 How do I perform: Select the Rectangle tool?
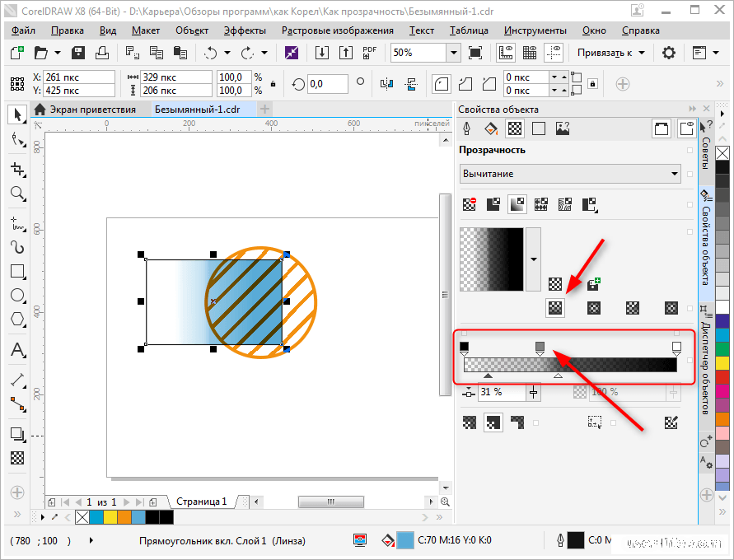(x=18, y=271)
